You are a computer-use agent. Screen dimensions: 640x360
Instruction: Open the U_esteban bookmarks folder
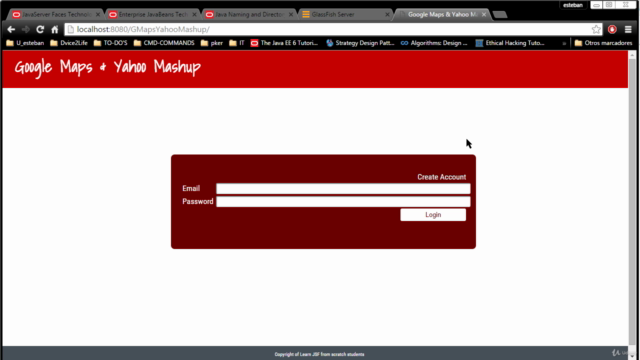coord(25,43)
